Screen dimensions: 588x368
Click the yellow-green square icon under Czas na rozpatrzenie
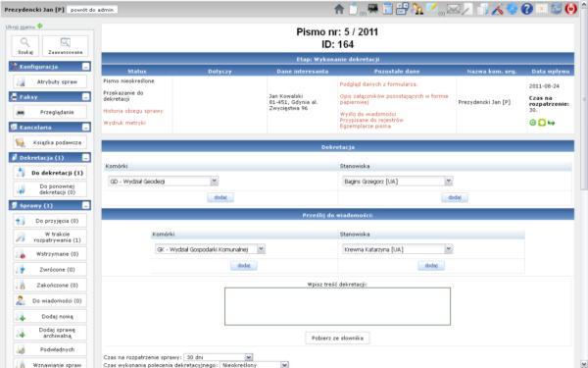[x=542, y=123]
